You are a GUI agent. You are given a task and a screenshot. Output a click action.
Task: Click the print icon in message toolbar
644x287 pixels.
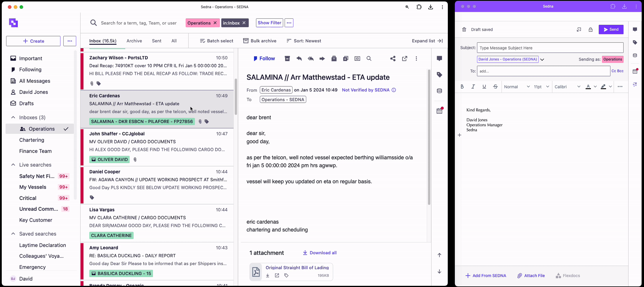(334, 59)
